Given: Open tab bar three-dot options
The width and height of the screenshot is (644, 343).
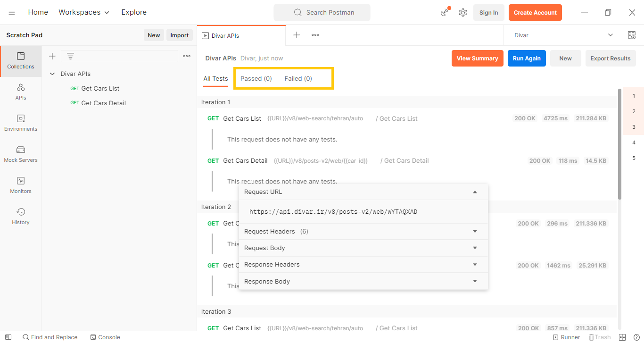Looking at the screenshot, I should [x=315, y=35].
